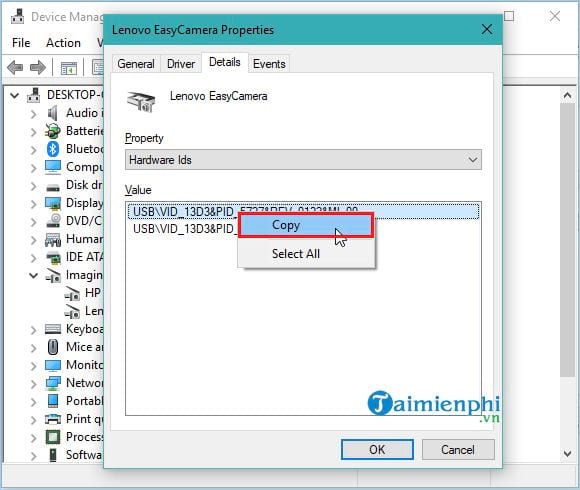Select the first highlighted hardware ID value

303,212
